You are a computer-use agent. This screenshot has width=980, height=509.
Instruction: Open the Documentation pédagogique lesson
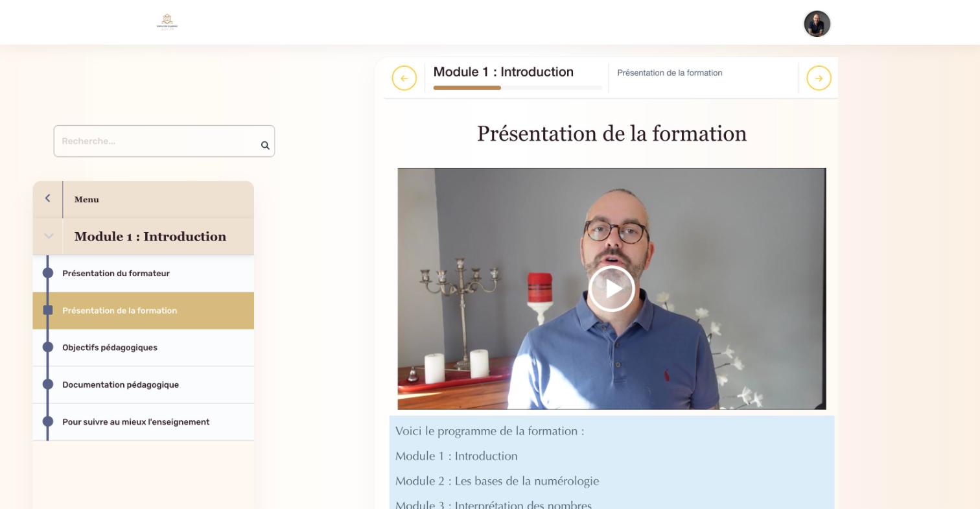(143, 385)
